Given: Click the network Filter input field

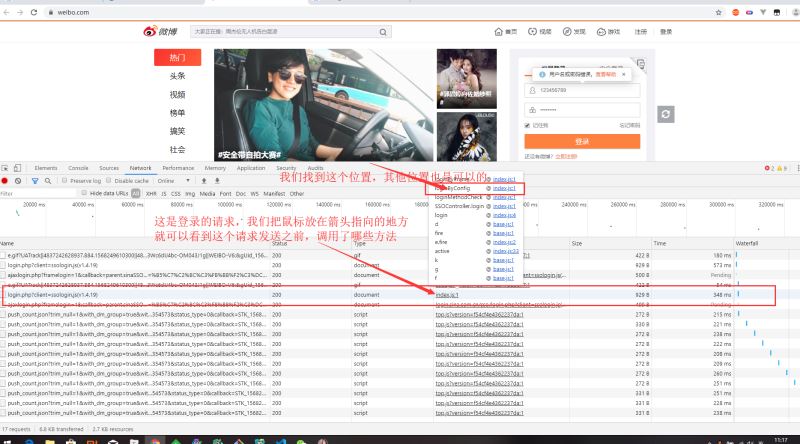Looking at the screenshot, I should [x=38, y=193].
